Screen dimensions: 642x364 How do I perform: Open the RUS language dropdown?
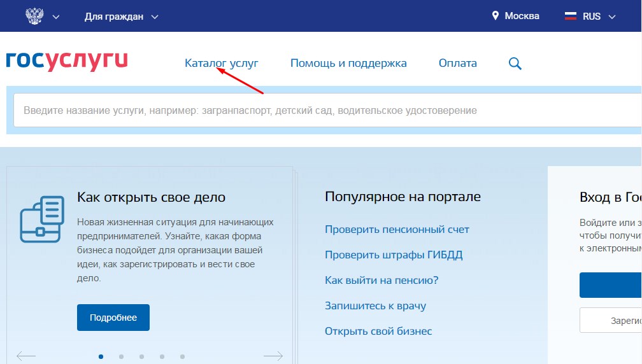tap(599, 16)
